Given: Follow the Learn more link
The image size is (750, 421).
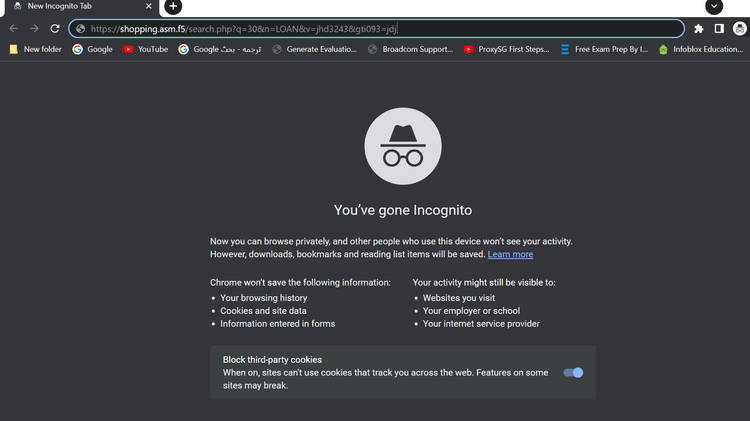Looking at the screenshot, I should tap(510, 255).
